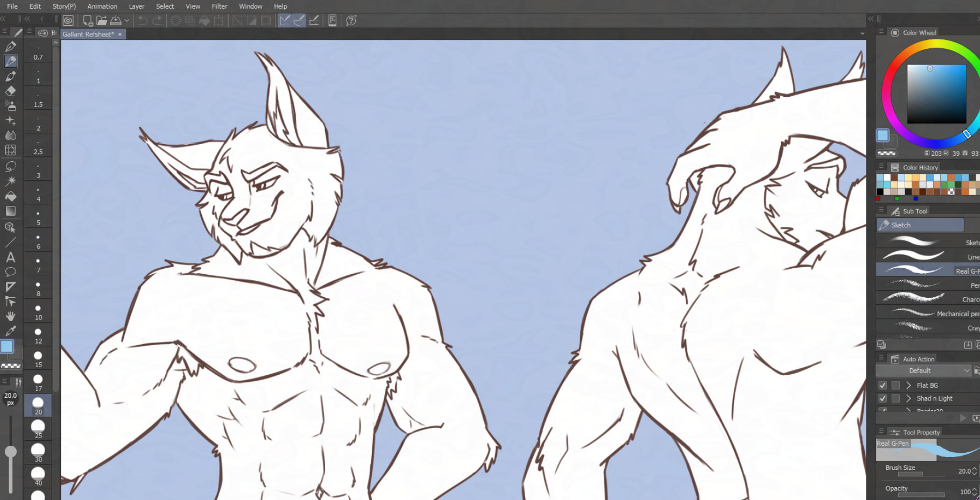Switch to the Gallant Refsheet canvas tab
The height and width of the screenshot is (500, 980).
point(89,34)
